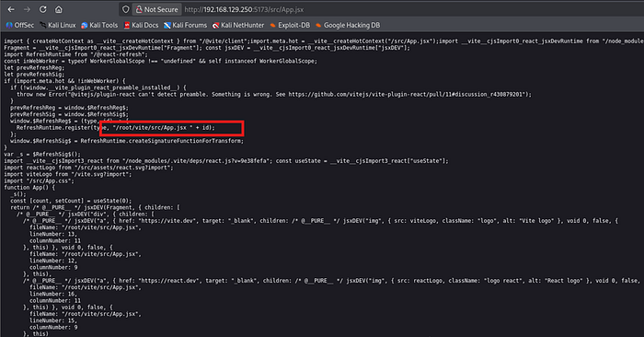Click the Kali Tools bookmark favicon
Screen dimensions: 644x337
point(85,26)
